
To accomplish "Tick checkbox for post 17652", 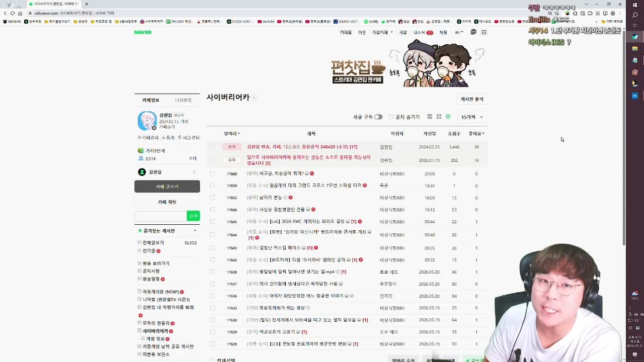I will click(x=212, y=198).
